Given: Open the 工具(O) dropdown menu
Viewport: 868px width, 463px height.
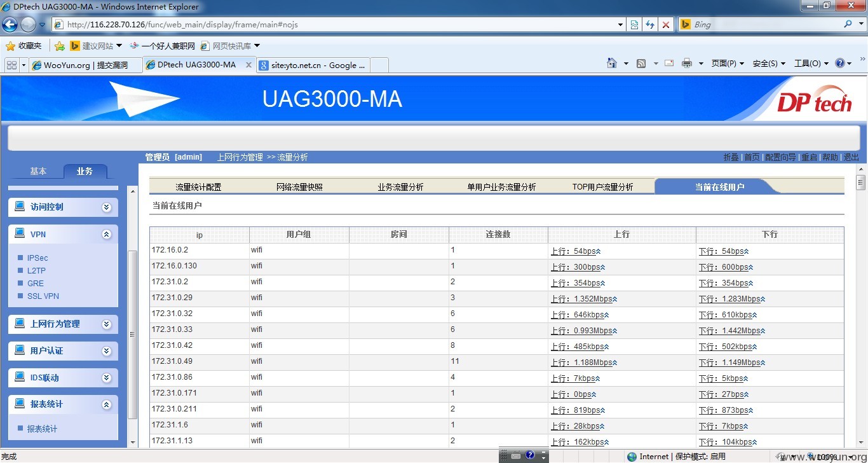Looking at the screenshot, I should pos(811,63).
